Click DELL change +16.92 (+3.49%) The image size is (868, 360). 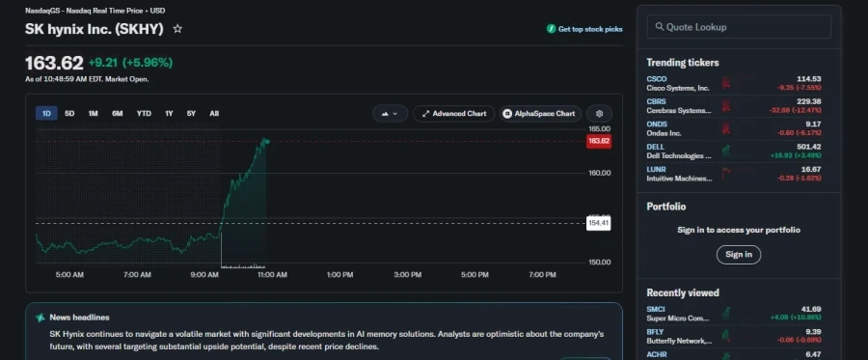[796, 156]
